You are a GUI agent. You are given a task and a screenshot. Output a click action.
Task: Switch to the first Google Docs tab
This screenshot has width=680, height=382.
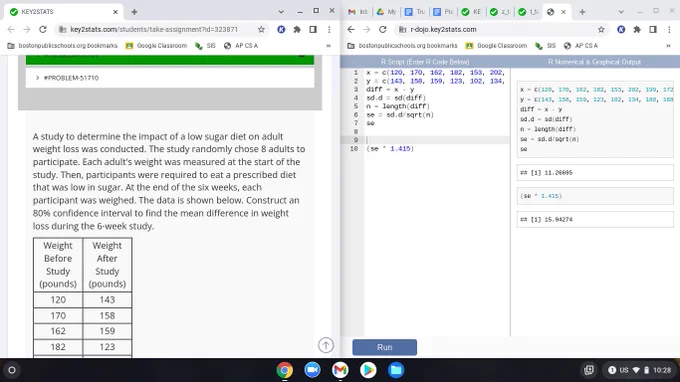[x=415, y=12]
